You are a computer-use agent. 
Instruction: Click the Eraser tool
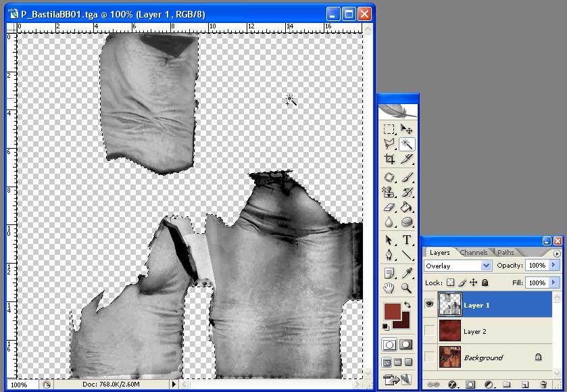coord(389,207)
